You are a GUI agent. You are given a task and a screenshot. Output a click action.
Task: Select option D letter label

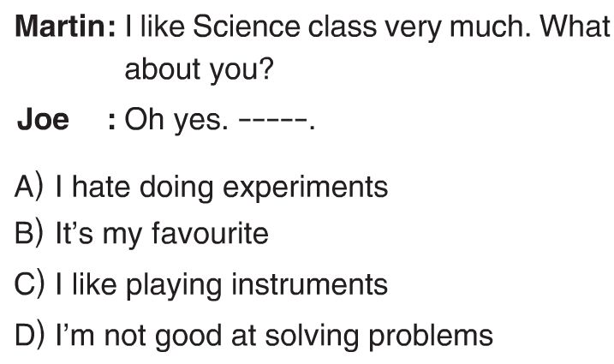[29, 335]
